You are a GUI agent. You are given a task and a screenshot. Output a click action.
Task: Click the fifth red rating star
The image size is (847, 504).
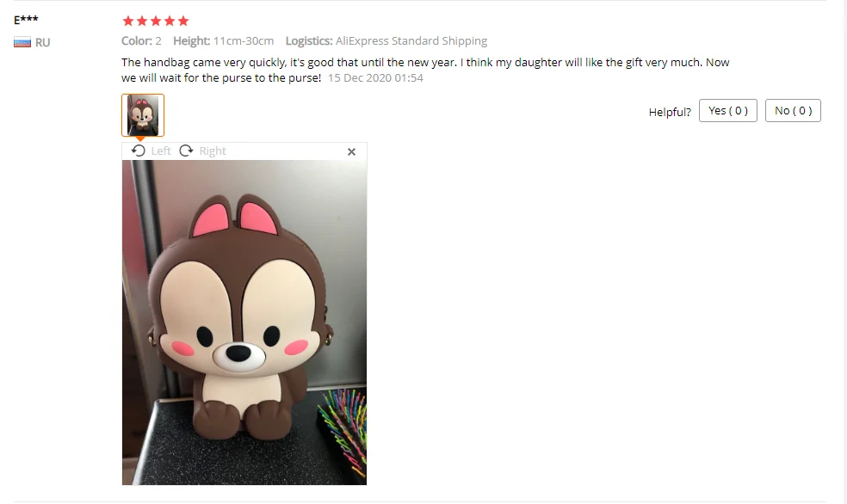pyautogui.click(x=183, y=21)
